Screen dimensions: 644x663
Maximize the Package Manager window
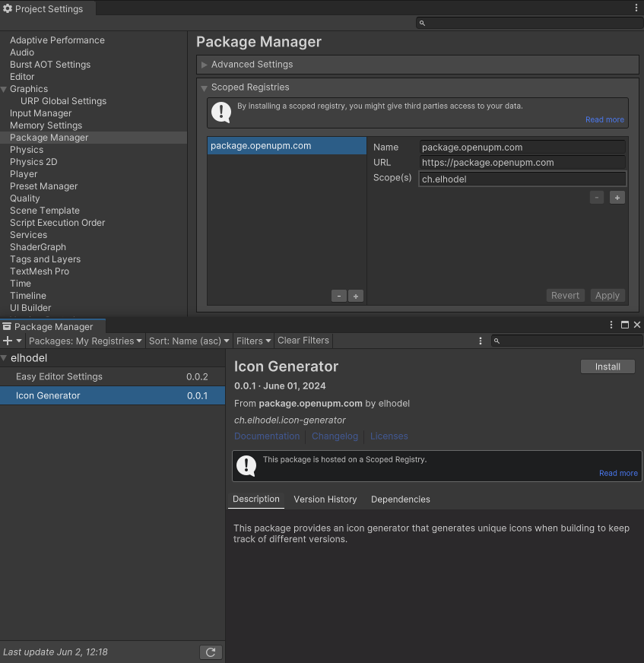tap(624, 325)
